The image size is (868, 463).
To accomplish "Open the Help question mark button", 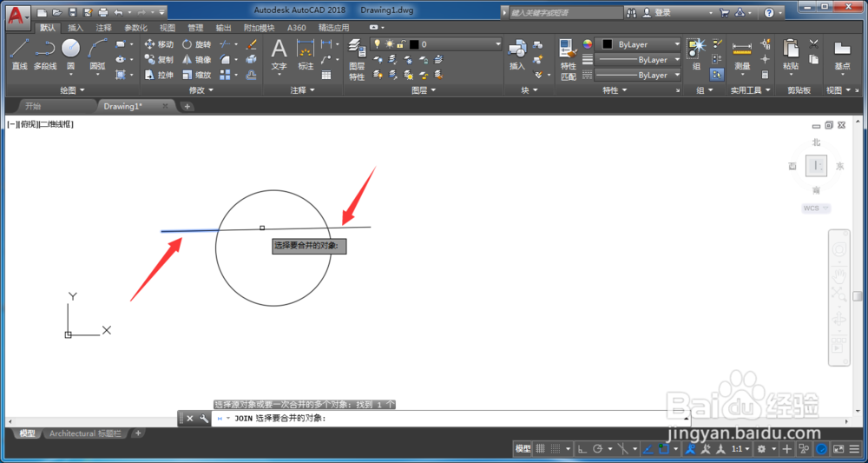I will (x=769, y=12).
